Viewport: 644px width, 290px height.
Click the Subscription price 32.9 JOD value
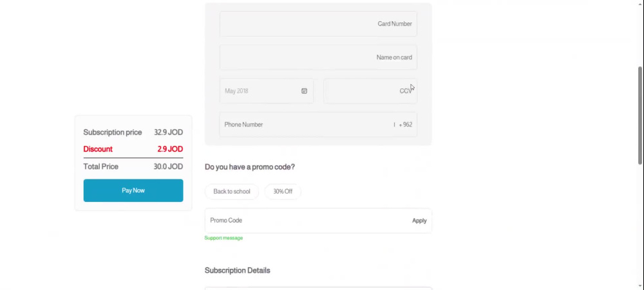pyautogui.click(x=168, y=132)
